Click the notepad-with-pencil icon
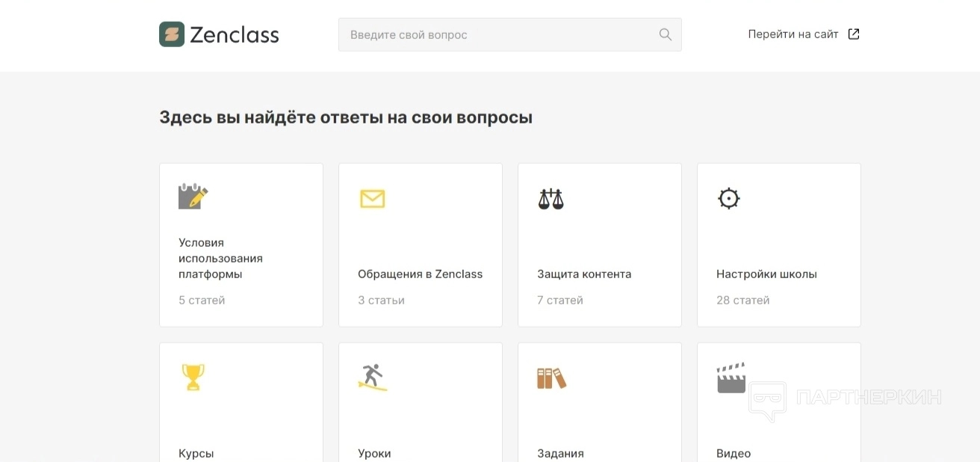The height and width of the screenshot is (462, 980). [193, 196]
